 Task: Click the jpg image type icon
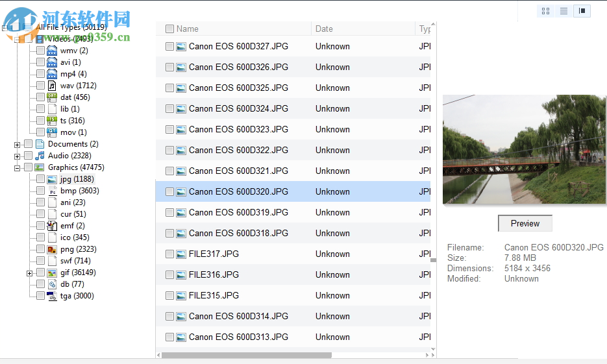(x=52, y=180)
